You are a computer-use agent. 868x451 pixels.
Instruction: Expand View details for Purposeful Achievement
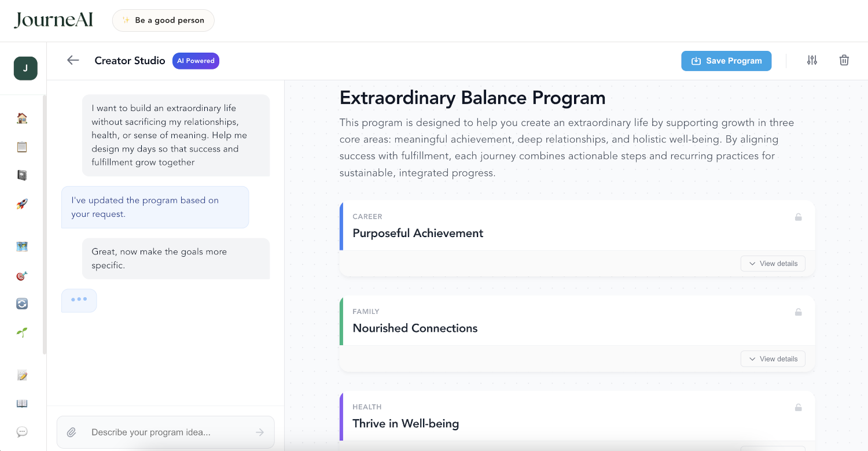click(x=773, y=263)
